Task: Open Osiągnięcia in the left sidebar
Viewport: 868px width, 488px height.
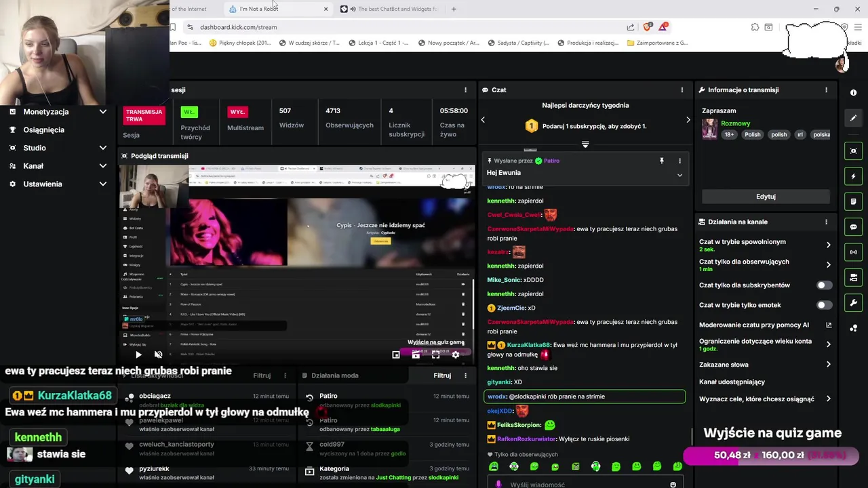Action: click(43, 130)
